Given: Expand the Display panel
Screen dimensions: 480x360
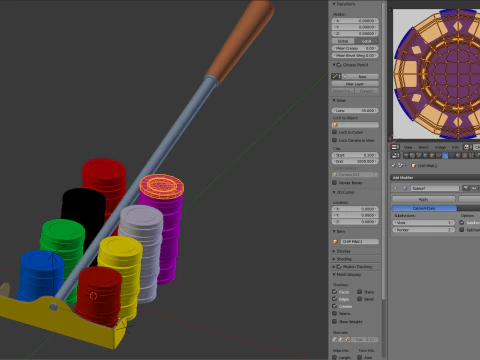Looking at the screenshot, I should coord(334,251).
